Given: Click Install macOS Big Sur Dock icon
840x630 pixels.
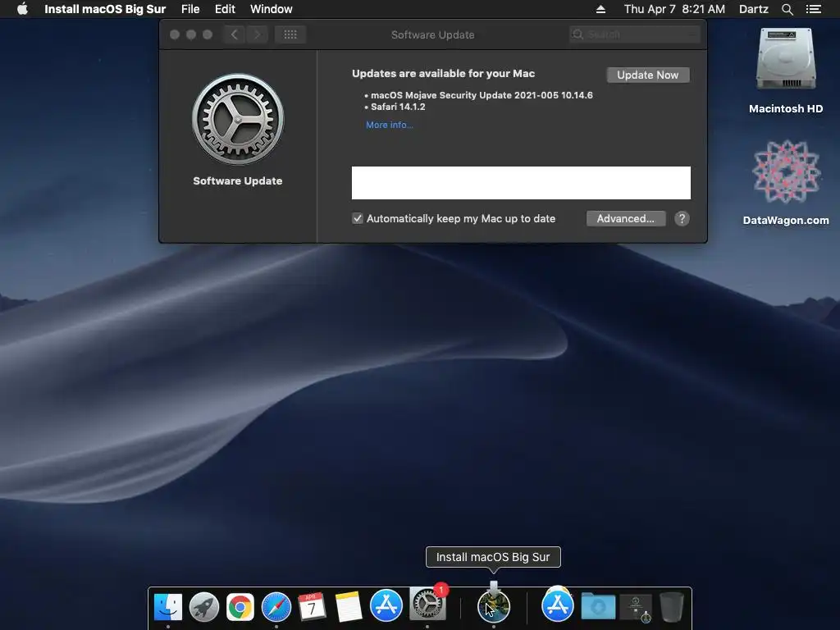Looking at the screenshot, I should (x=493, y=605).
